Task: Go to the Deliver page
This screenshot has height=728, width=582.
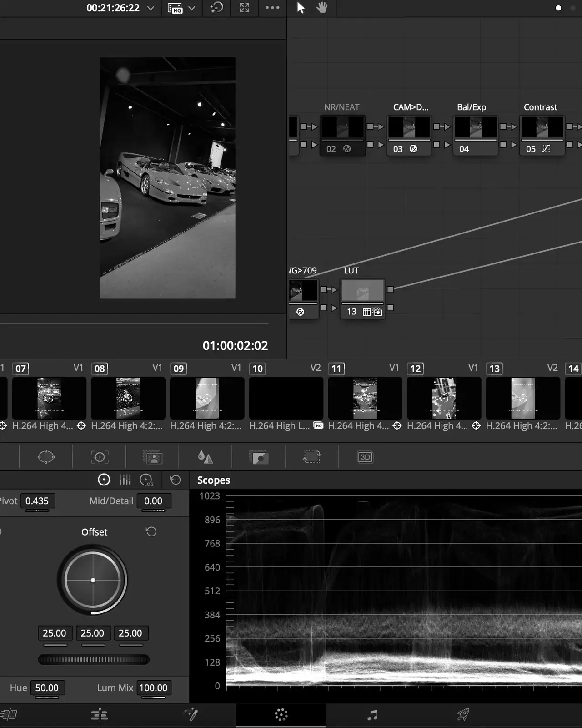Action: [463, 715]
